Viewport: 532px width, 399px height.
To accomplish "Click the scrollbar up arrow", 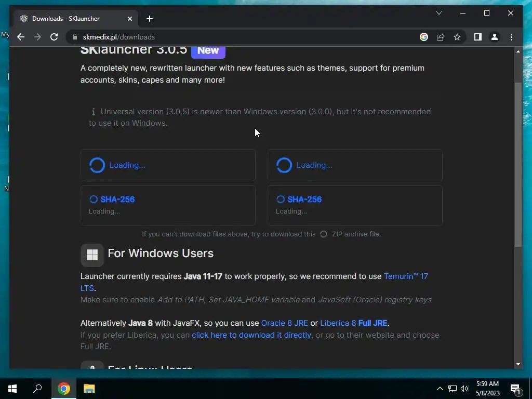I will tap(518, 51).
